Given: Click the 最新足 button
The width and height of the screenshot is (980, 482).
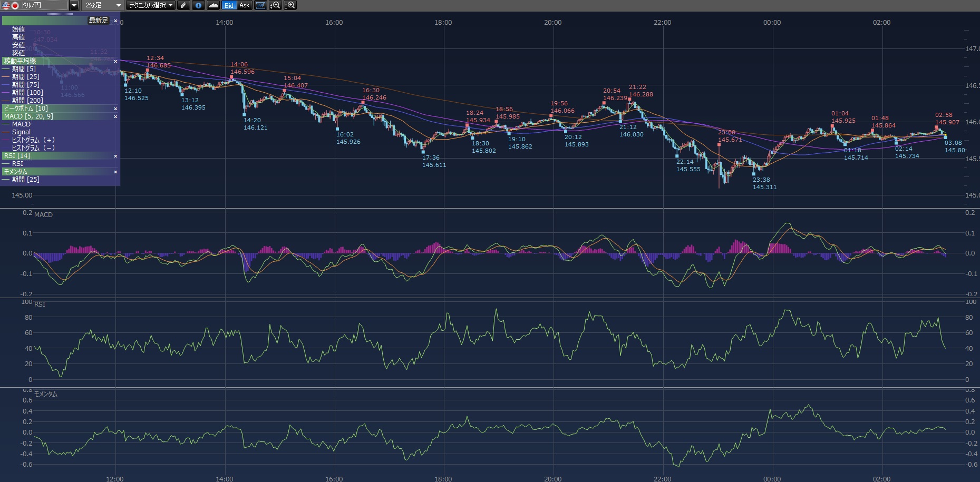Looking at the screenshot, I should (x=98, y=21).
